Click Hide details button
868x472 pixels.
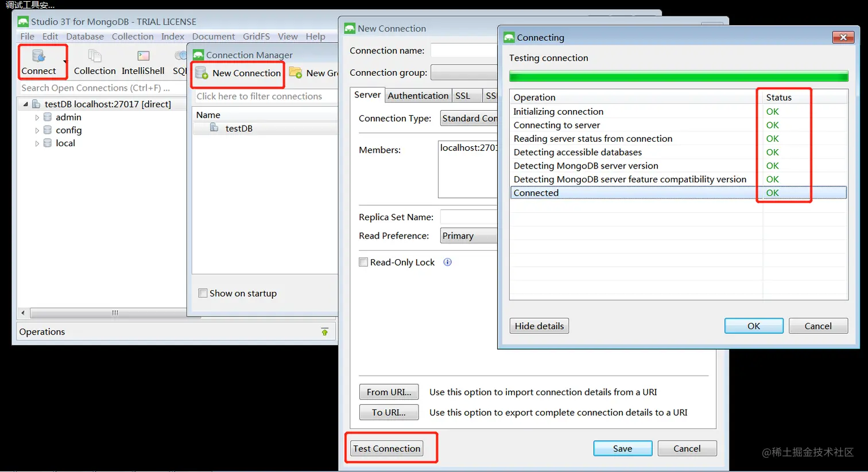click(539, 326)
